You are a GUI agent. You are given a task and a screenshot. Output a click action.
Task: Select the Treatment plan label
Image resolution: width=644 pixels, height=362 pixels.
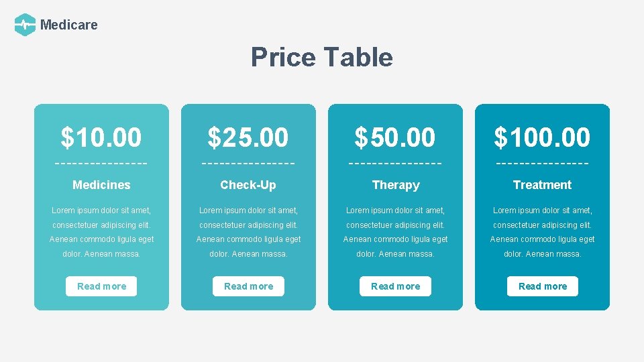tap(542, 185)
